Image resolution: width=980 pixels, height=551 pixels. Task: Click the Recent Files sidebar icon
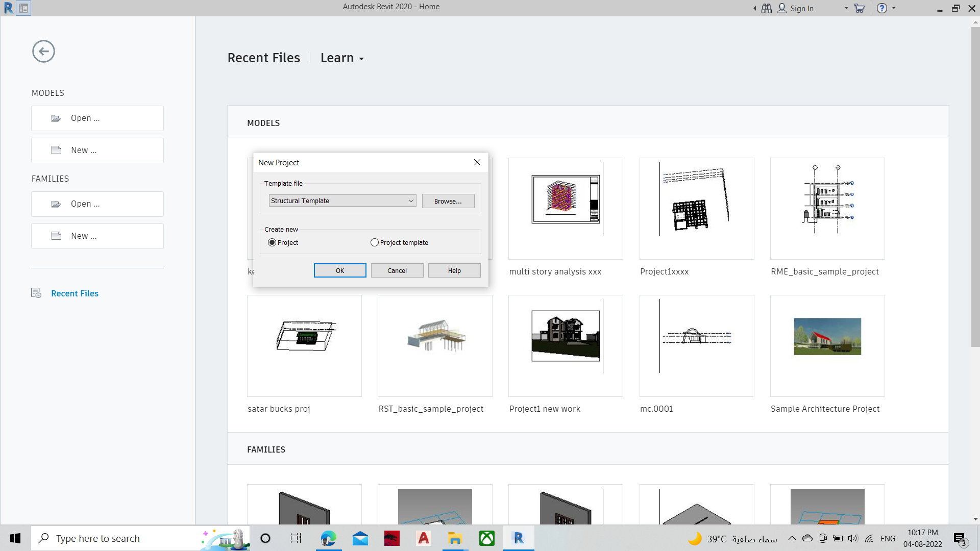[36, 293]
